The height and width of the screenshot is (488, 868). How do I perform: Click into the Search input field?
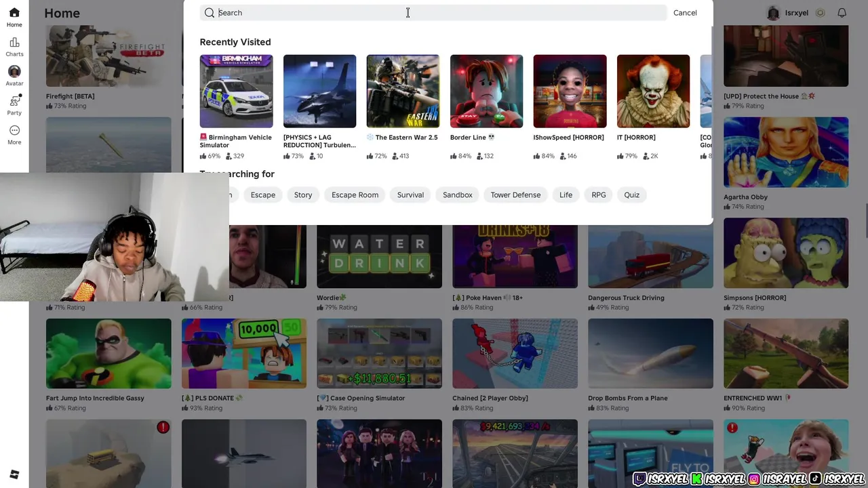(x=434, y=13)
